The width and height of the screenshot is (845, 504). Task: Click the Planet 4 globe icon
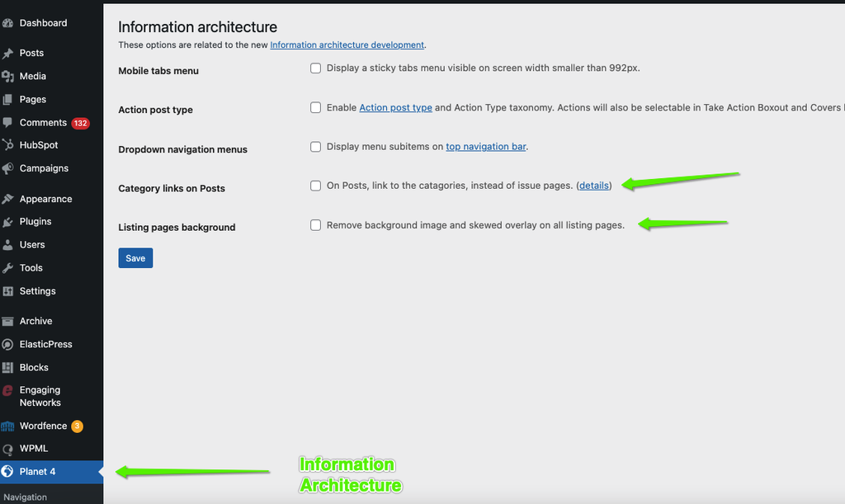(7, 472)
